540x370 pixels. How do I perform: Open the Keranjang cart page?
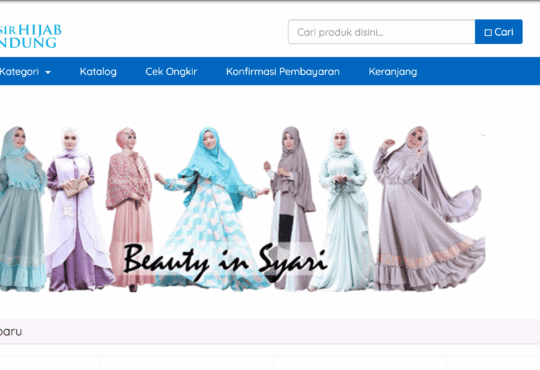[393, 72]
